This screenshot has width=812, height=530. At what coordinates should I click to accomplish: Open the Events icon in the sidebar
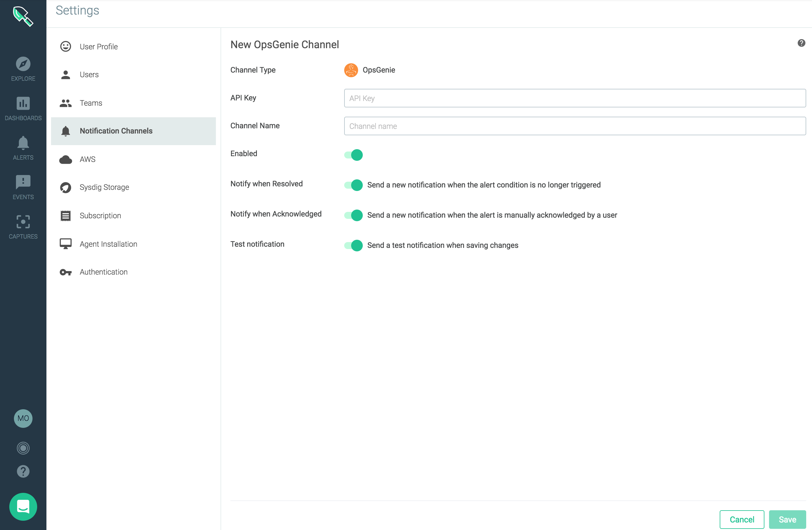pos(23,183)
